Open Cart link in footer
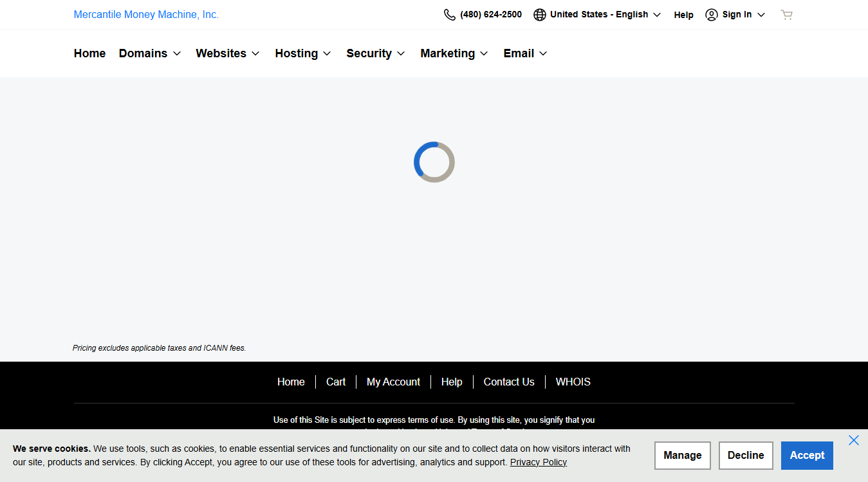 [336, 382]
